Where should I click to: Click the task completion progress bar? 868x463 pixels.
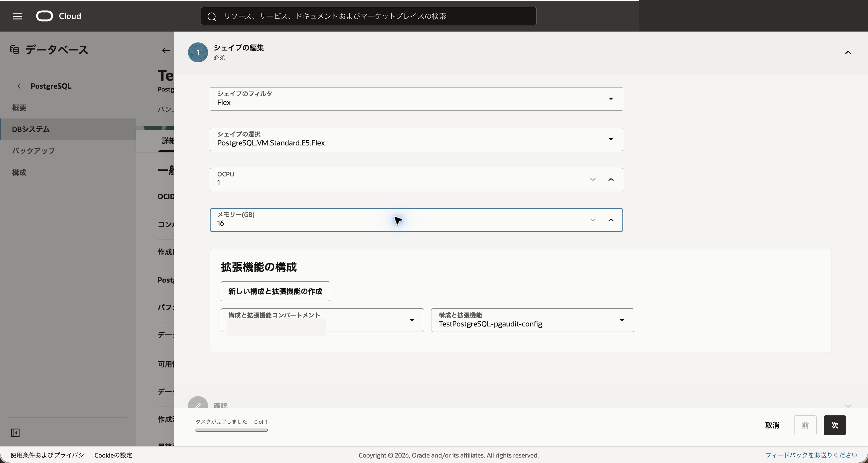[x=231, y=430]
